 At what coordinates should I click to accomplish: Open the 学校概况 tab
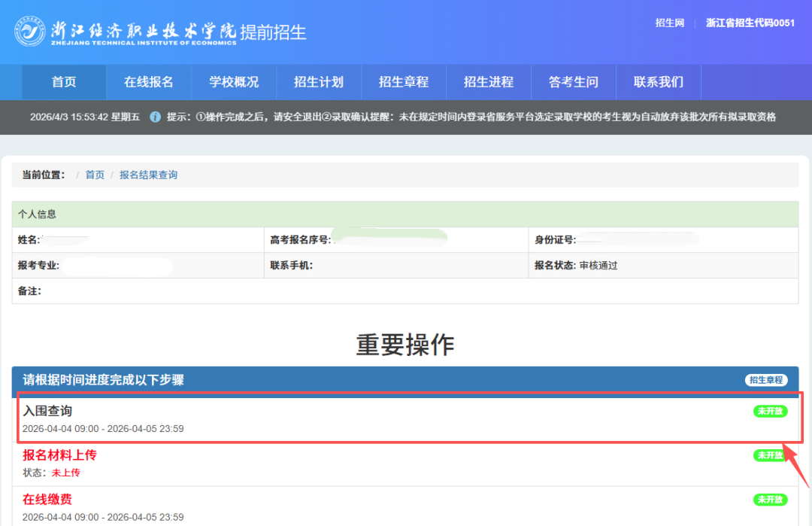(234, 82)
